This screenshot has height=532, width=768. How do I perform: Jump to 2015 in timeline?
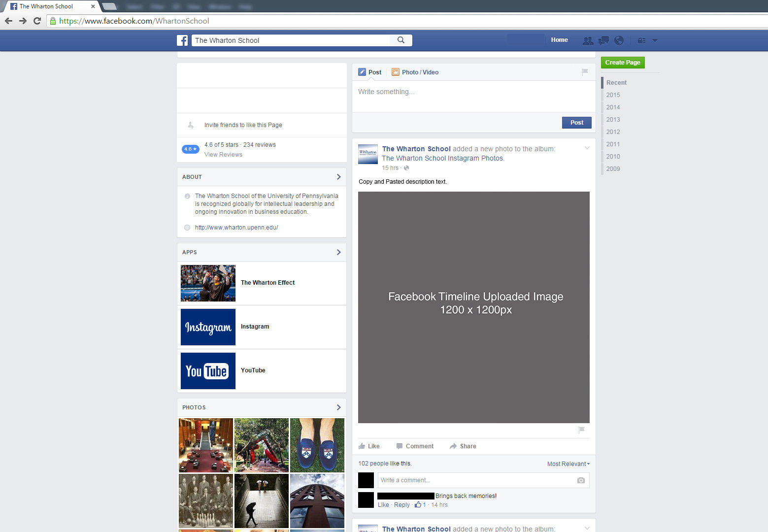pyautogui.click(x=613, y=95)
